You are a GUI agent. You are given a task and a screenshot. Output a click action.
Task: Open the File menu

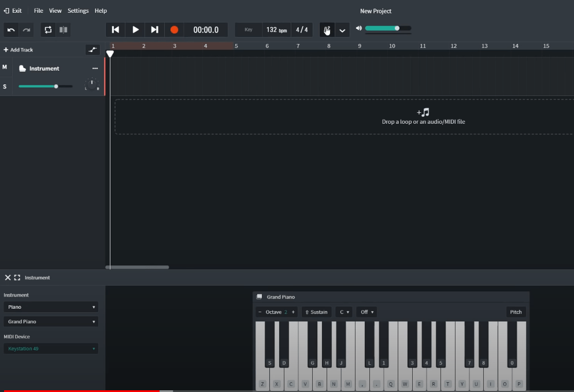[38, 10]
